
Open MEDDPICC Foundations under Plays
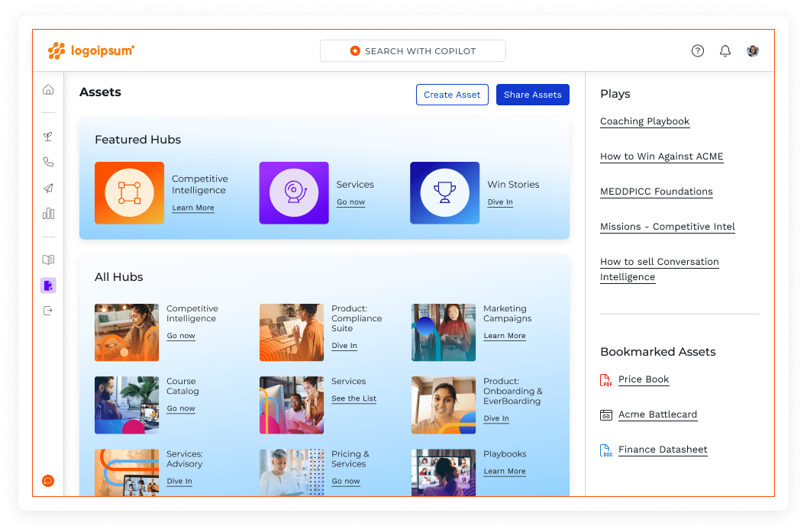click(x=656, y=192)
